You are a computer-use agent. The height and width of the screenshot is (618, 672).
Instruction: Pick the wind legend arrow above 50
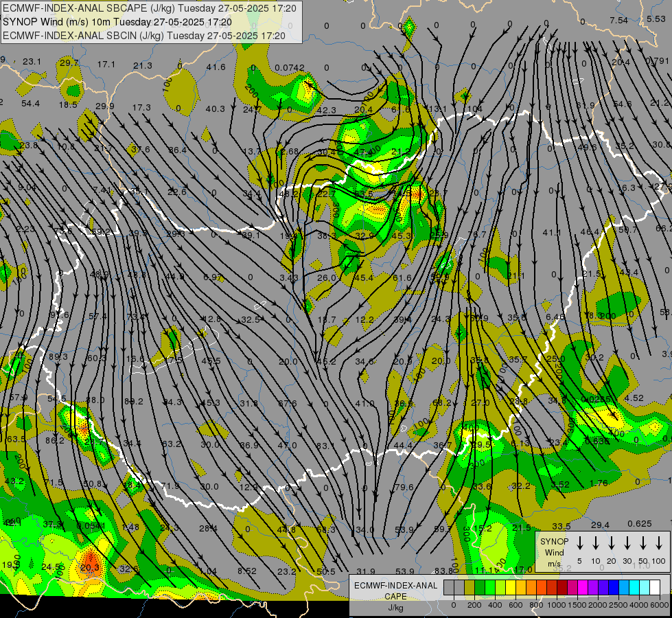643,543
